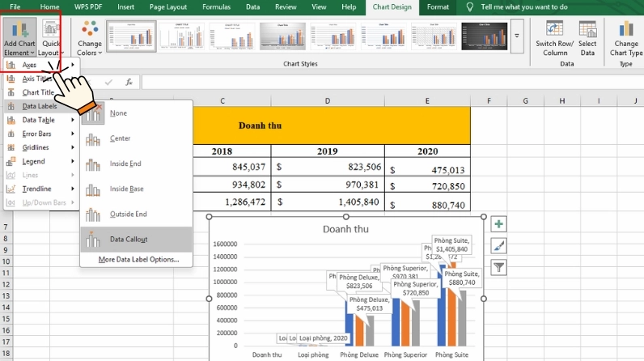Click the 2019 header cell
The image size is (644, 361).
point(328,151)
